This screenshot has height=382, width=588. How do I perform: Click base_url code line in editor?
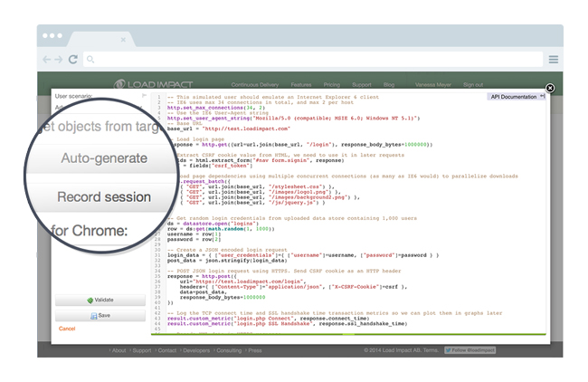pos(228,129)
